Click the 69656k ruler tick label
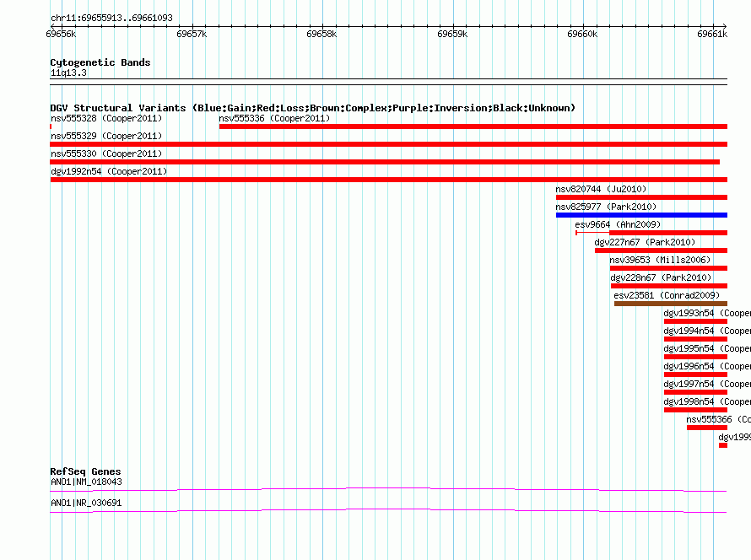 point(61,34)
